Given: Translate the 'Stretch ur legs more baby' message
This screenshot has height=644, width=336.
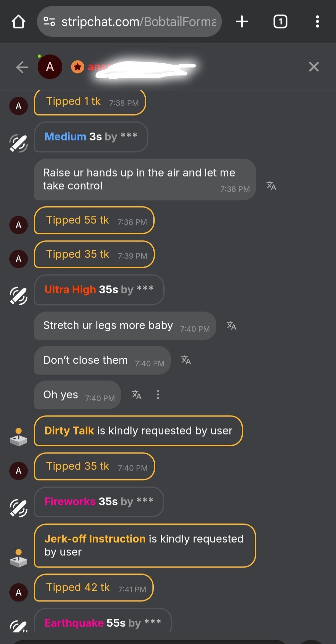Looking at the screenshot, I should pyautogui.click(x=231, y=325).
